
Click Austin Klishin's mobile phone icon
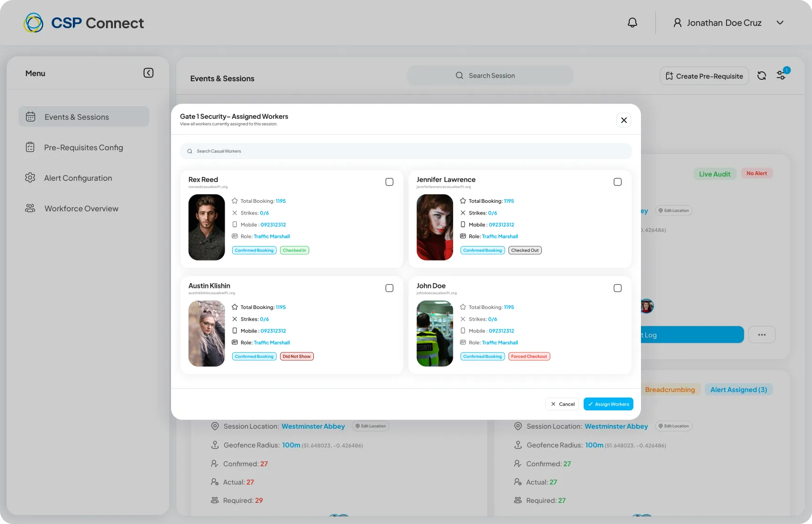pos(234,331)
